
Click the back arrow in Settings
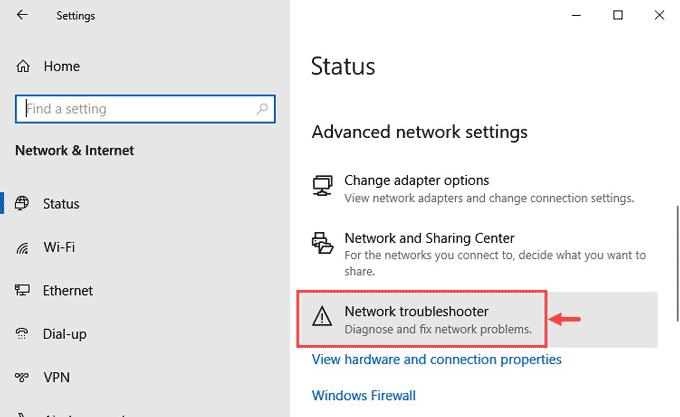click(x=22, y=15)
